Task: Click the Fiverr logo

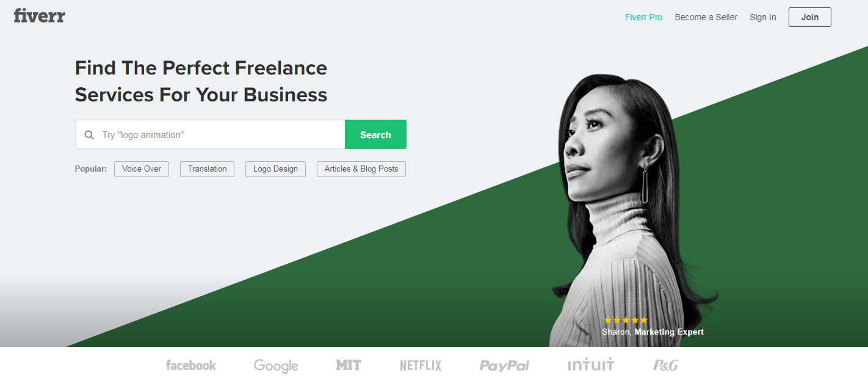Action: (x=39, y=16)
